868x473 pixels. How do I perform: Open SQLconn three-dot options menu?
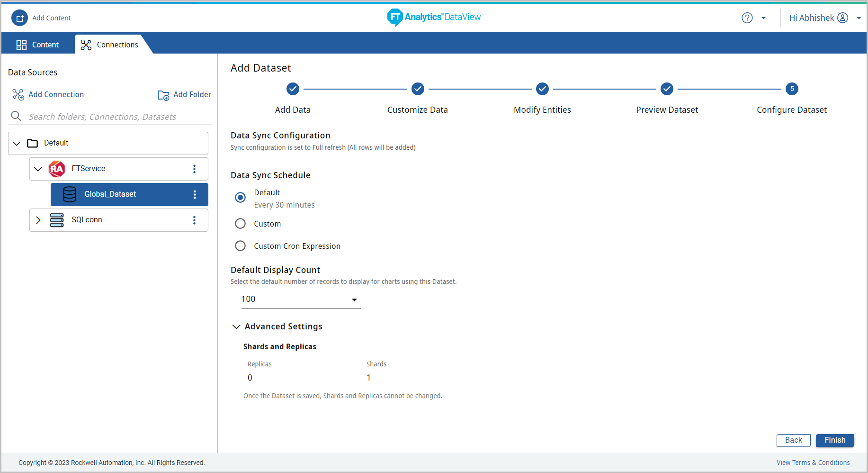pyautogui.click(x=194, y=220)
